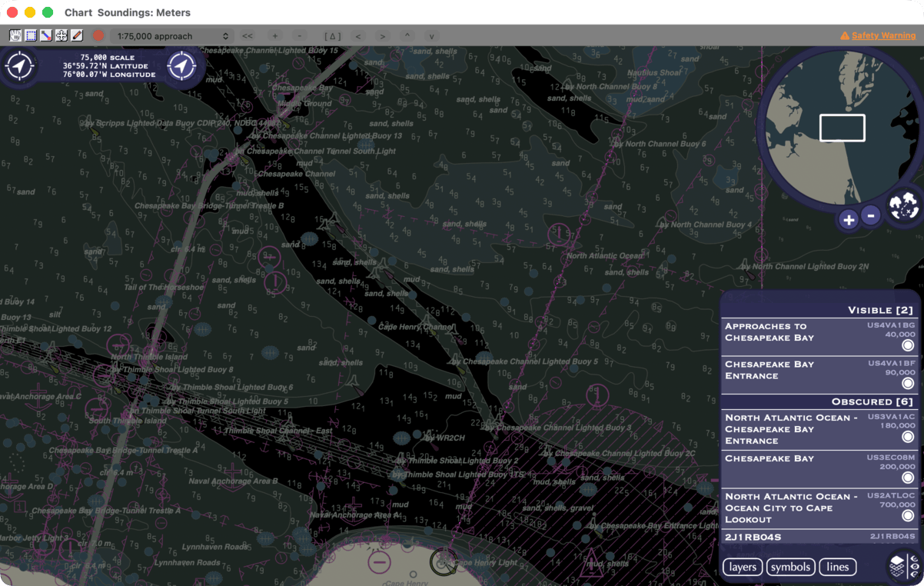Toggle the US4VA1BF chart radio button
Viewport: 924px width, 586px height.
tap(908, 384)
